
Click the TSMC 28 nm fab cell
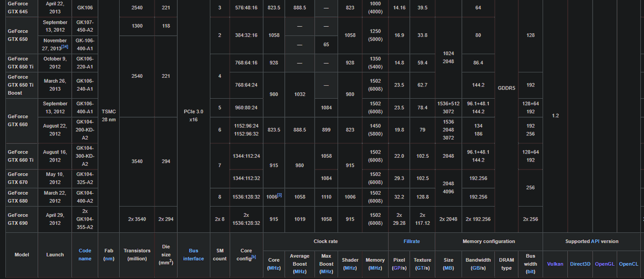click(108, 116)
